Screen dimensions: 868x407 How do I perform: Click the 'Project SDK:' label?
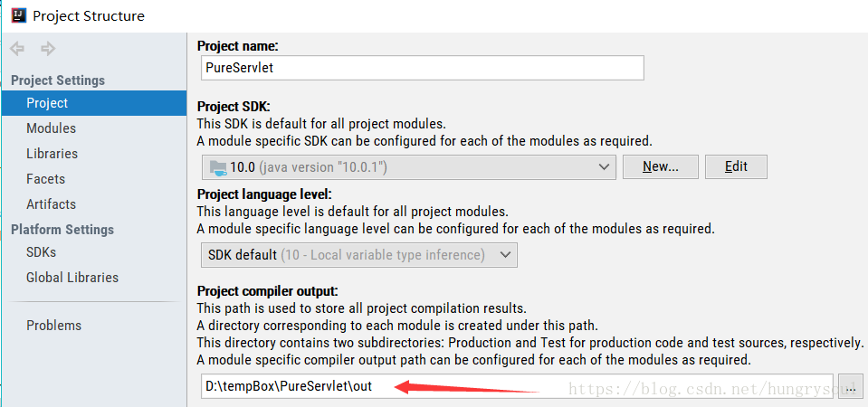(x=233, y=108)
